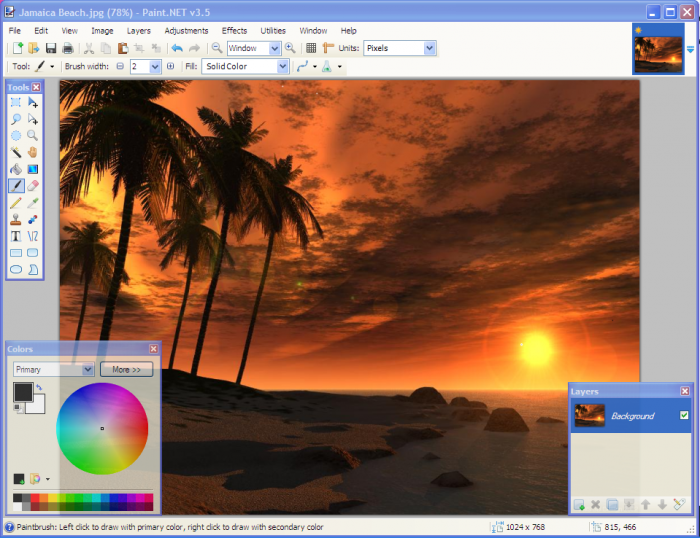Click the Undo arrow in toolbar
Screen dimensions: 700x538
[x=177, y=48]
